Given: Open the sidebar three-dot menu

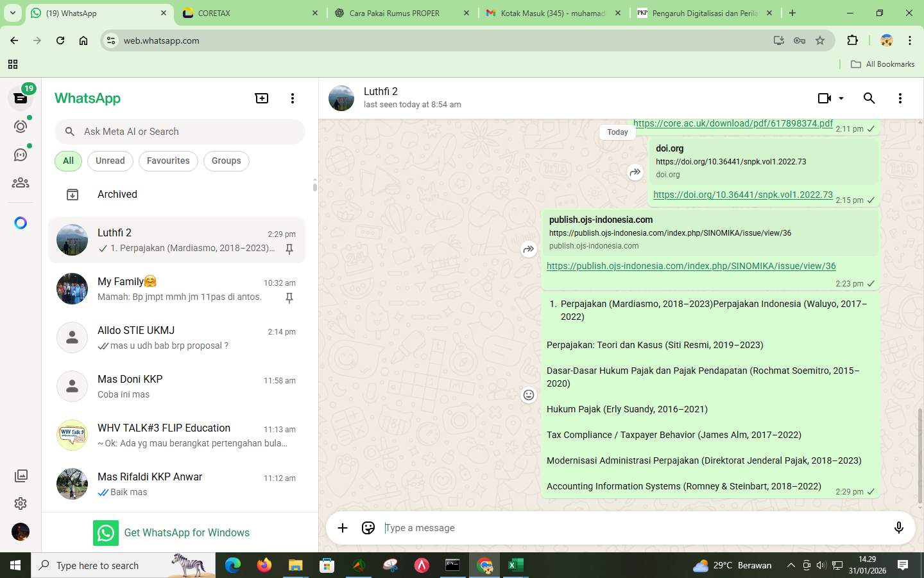Looking at the screenshot, I should tap(293, 98).
